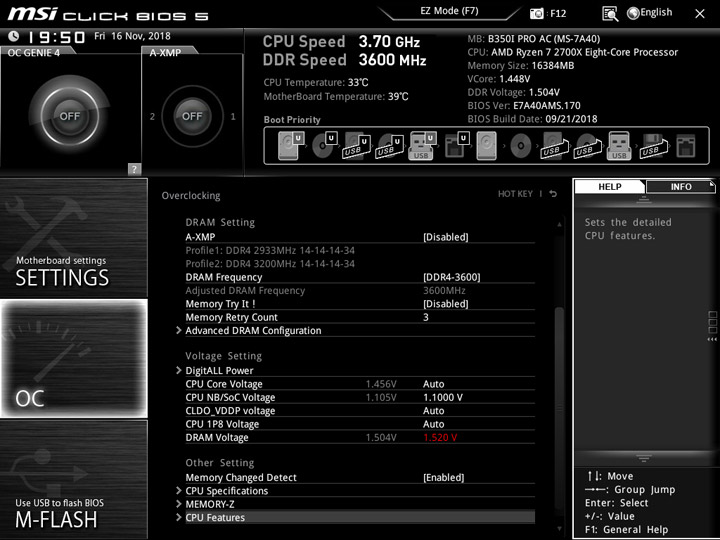
Task: Select the UEFI hard disk boot device icon
Action: click(x=291, y=145)
